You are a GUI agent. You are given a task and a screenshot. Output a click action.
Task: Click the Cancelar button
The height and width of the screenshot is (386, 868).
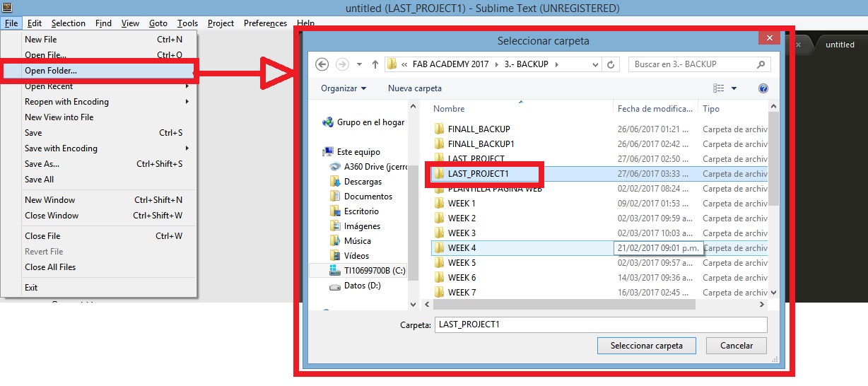pyautogui.click(x=736, y=346)
